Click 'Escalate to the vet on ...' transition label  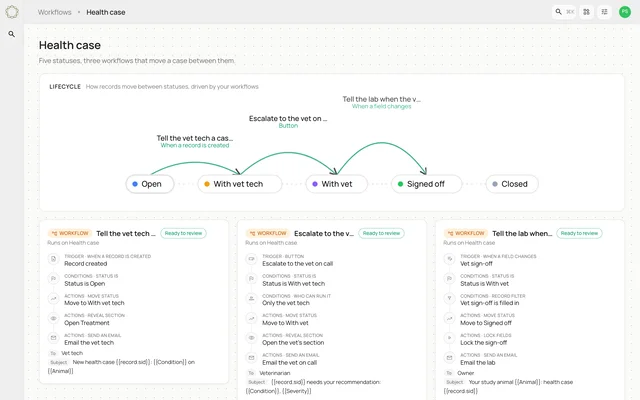click(288, 118)
